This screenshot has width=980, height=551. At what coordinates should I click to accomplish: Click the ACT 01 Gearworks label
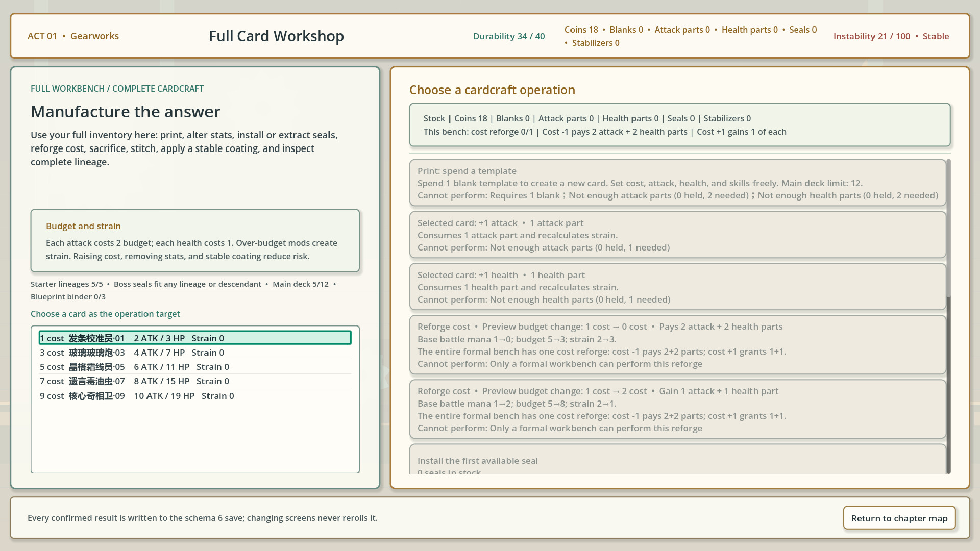[x=73, y=36]
